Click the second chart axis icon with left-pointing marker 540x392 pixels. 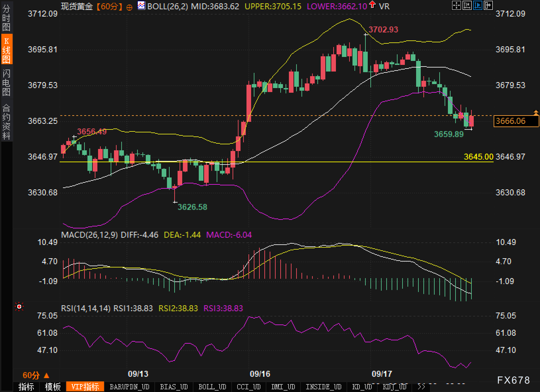467,5
